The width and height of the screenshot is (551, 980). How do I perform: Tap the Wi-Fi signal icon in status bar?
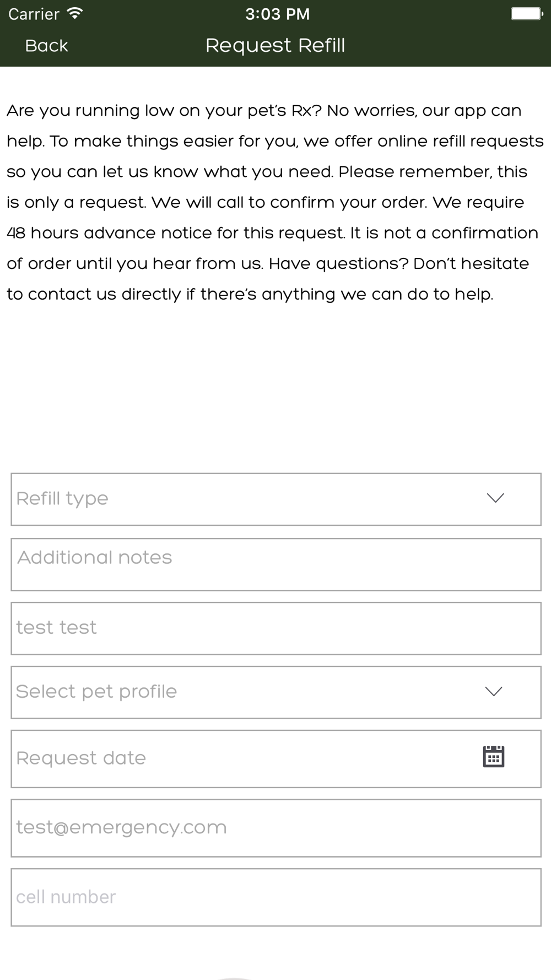74,13
